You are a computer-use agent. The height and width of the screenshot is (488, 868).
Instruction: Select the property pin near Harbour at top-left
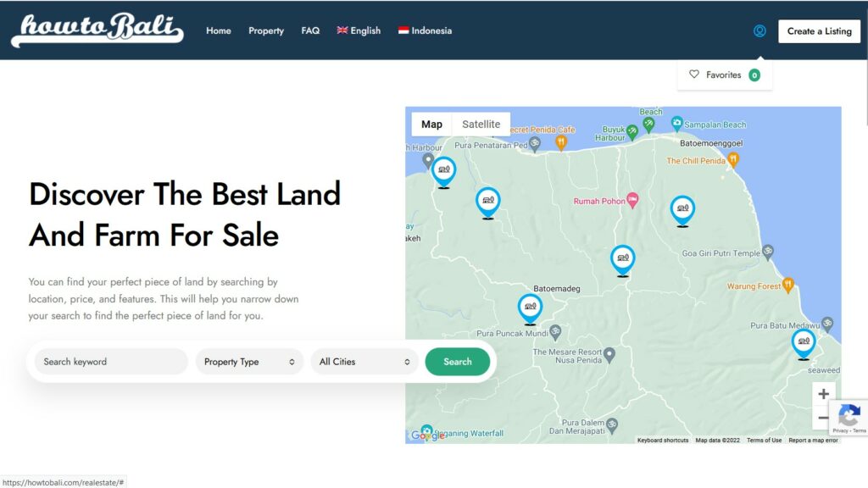tap(443, 172)
